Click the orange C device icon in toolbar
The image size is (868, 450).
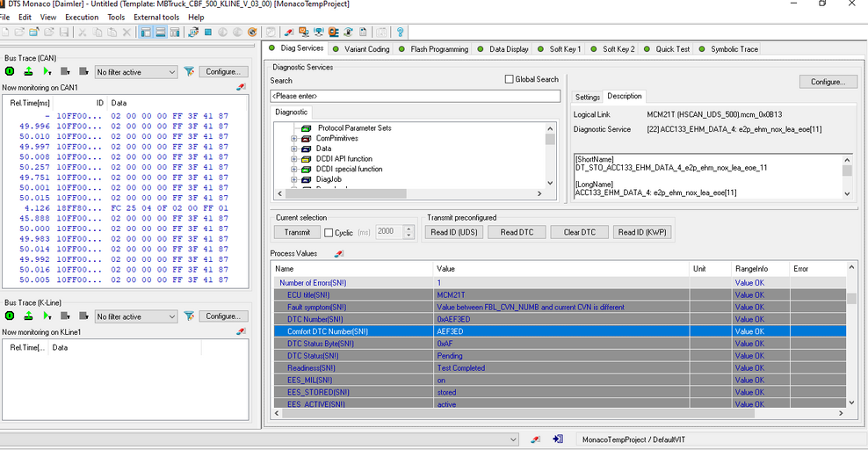pyautogui.click(x=333, y=33)
